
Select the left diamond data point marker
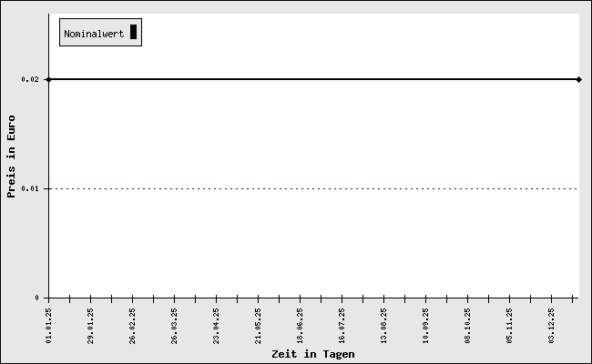pyautogui.click(x=48, y=80)
